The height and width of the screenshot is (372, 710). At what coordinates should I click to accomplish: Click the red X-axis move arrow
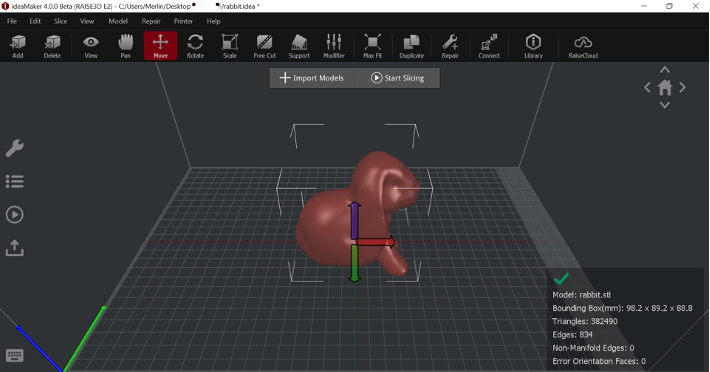pos(376,242)
